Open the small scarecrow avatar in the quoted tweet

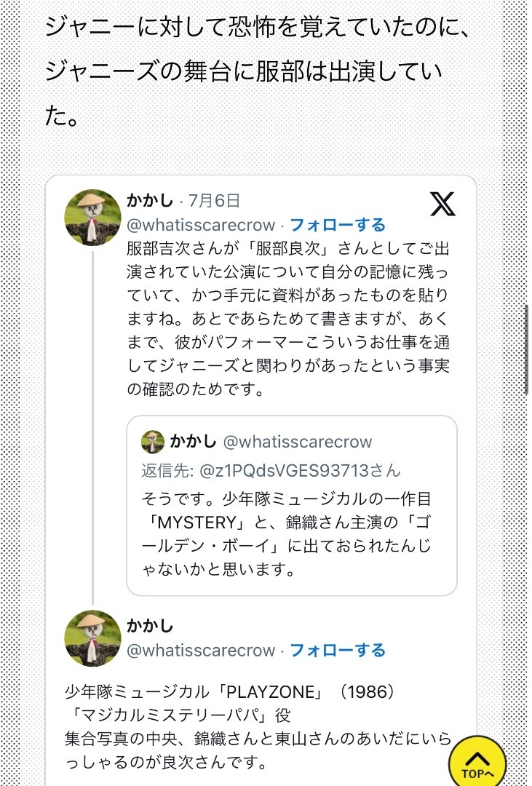[152, 442]
